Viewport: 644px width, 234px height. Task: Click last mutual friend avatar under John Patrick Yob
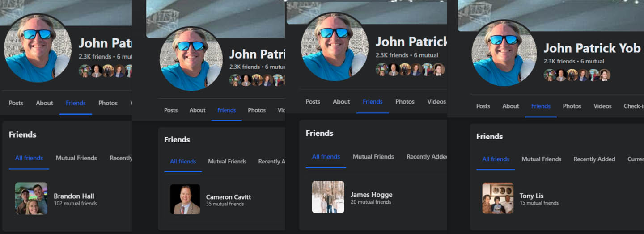[x=605, y=75]
